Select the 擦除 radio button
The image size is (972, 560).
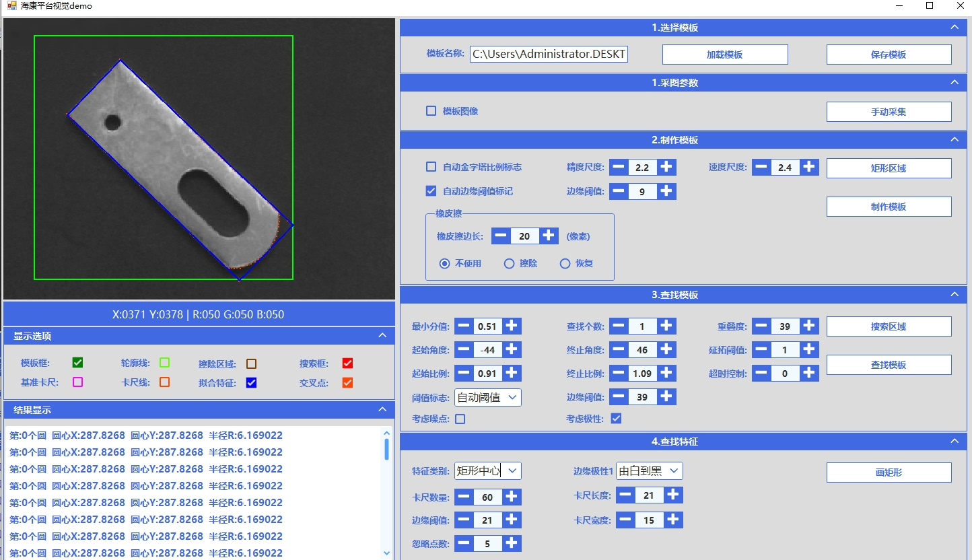[510, 264]
